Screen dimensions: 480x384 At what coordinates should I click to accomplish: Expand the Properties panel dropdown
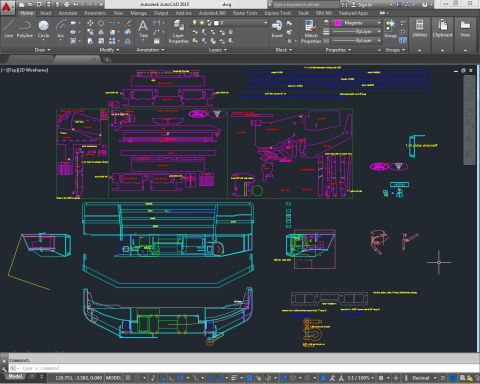(338, 50)
